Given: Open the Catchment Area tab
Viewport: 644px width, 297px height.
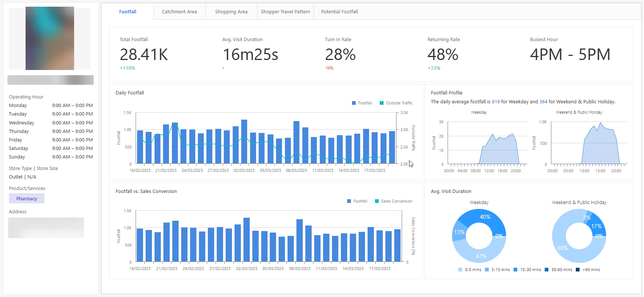Looking at the screenshot, I should coord(179,11).
